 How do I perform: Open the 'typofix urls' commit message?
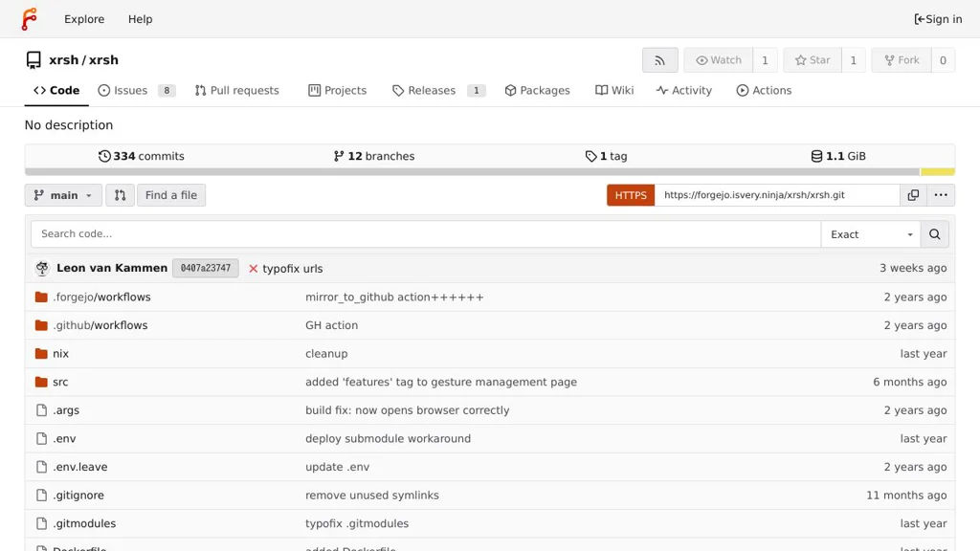[x=293, y=269]
